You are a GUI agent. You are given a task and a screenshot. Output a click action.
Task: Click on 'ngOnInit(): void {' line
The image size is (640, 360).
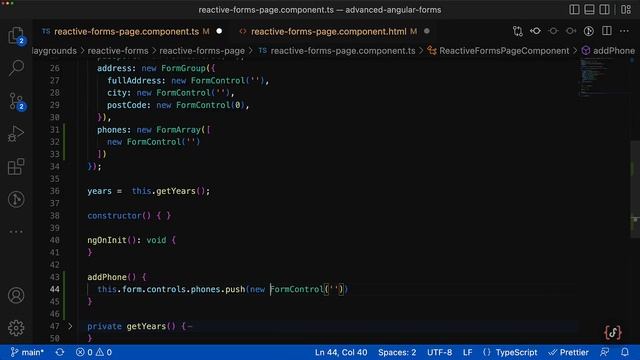pyautogui.click(x=131, y=240)
